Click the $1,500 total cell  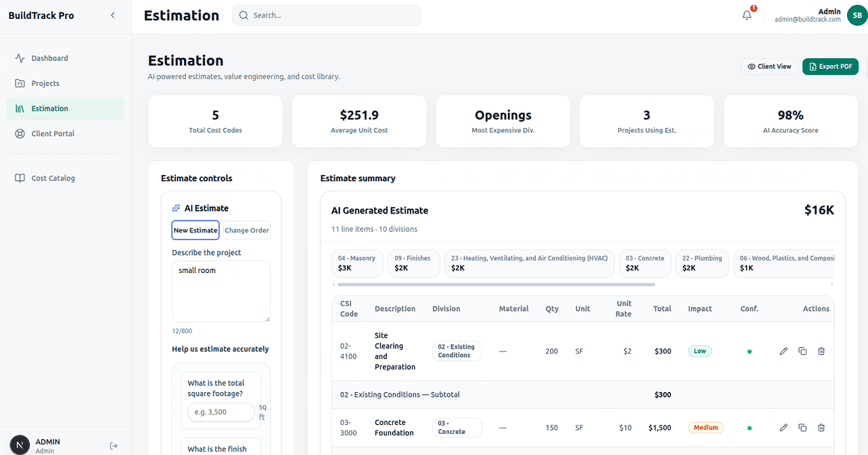point(660,428)
